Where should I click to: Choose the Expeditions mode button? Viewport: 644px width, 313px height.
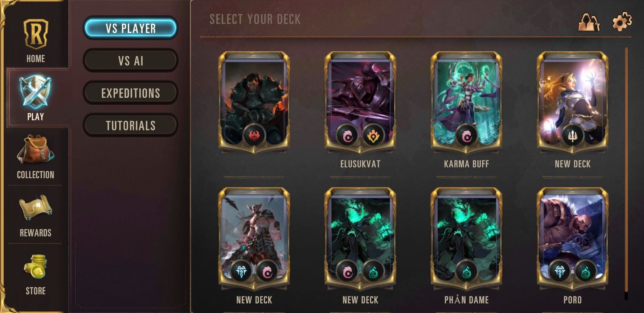(131, 93)
